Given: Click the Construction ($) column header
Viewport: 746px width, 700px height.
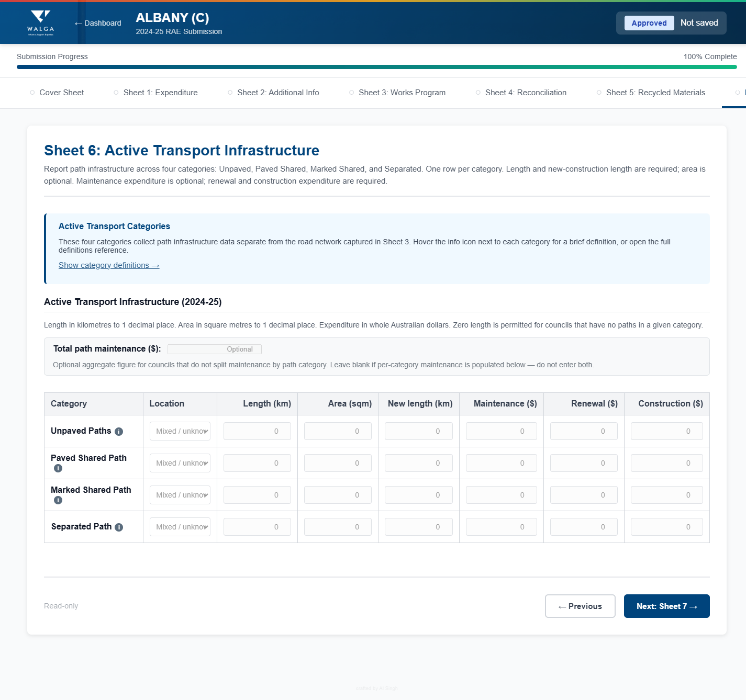Looking at the screenshot, I should [667, 404].
